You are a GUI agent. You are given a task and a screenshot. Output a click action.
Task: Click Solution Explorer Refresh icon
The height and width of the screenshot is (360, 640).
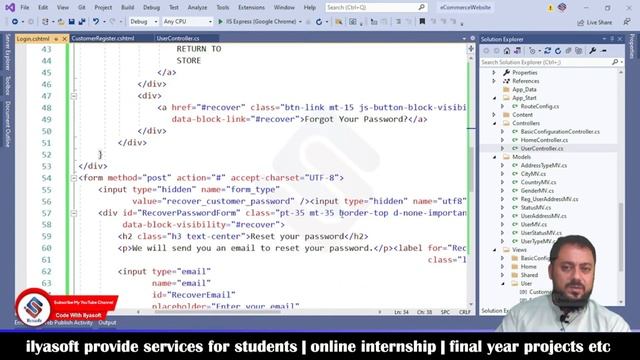pyautogui.click(x=558, y=51)
